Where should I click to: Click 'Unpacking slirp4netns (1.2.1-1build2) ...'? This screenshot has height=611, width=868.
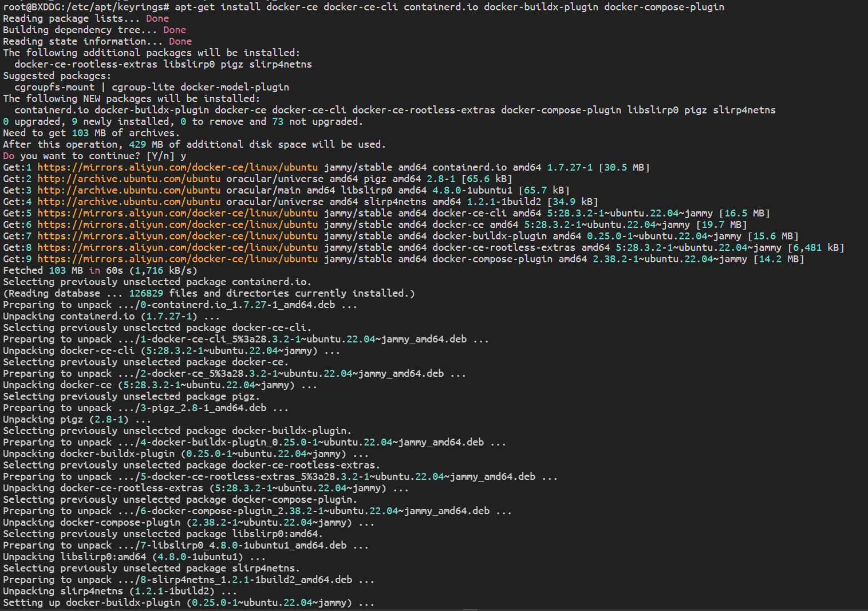[120, 591]
